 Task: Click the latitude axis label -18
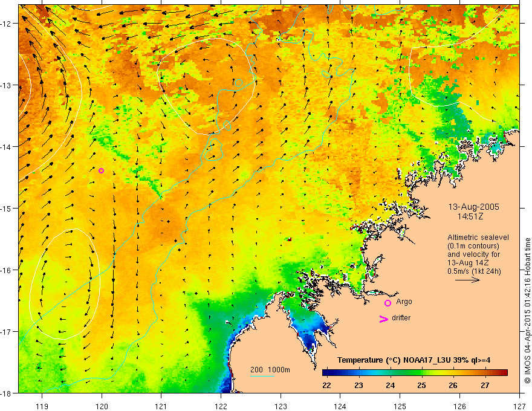(x=7, y=393)
